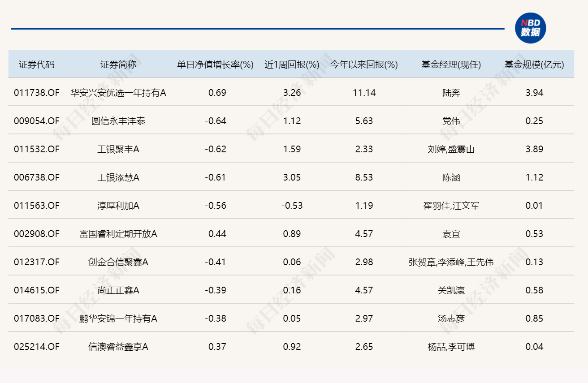The height and width of the screenshot is (383, 588).
Task: Select fund code 025214.OF
Action: 37,347
